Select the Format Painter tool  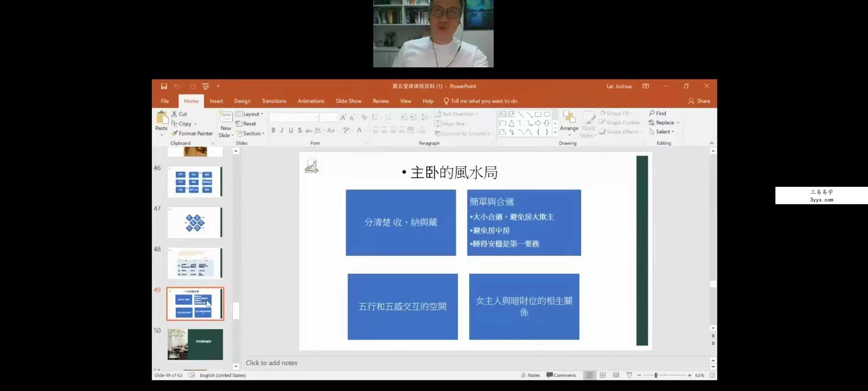pos(192,133)
